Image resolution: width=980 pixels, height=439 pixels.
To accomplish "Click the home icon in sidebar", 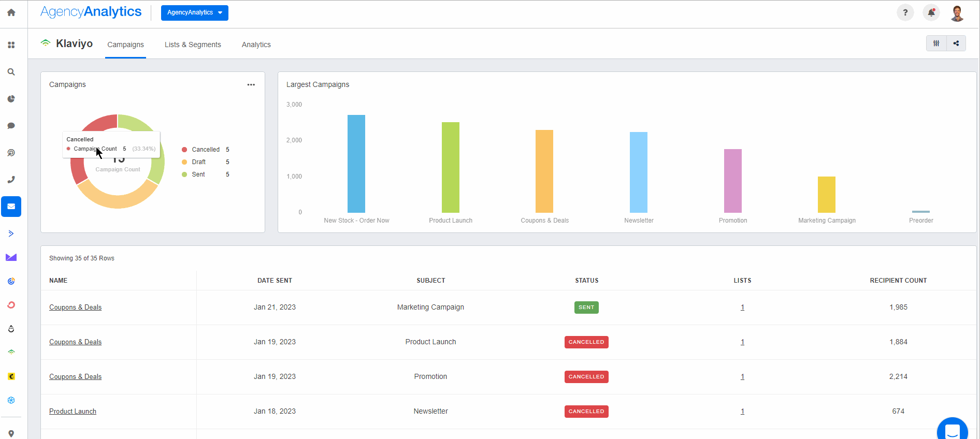I will point(11,12).
